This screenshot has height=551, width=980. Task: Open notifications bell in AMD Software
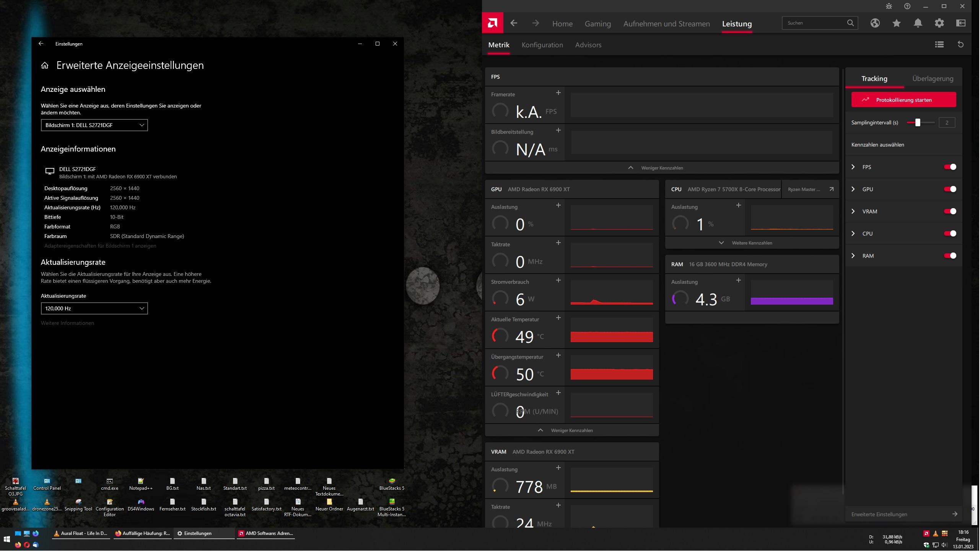coord(918,23)
